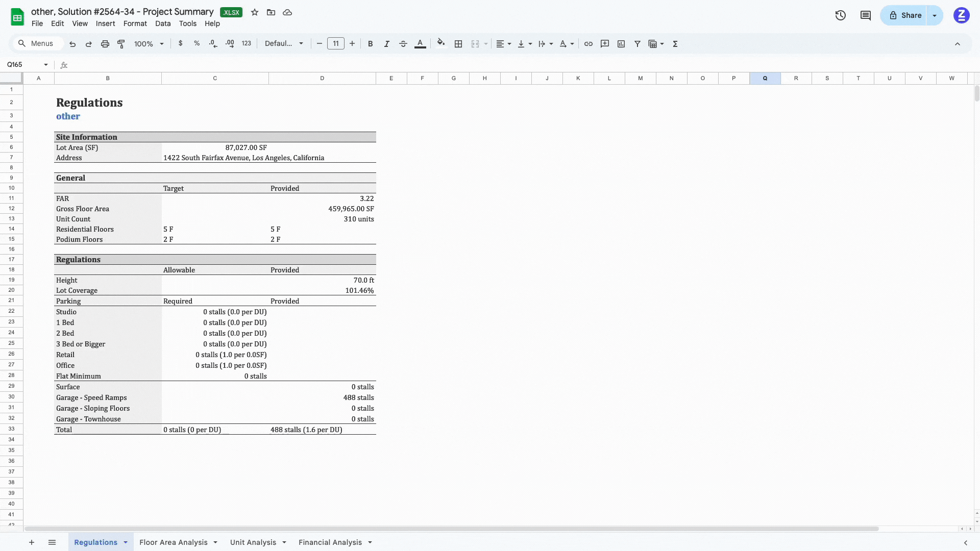
Task: Toggle italic formatting
Action: click(x=387, y=44)
